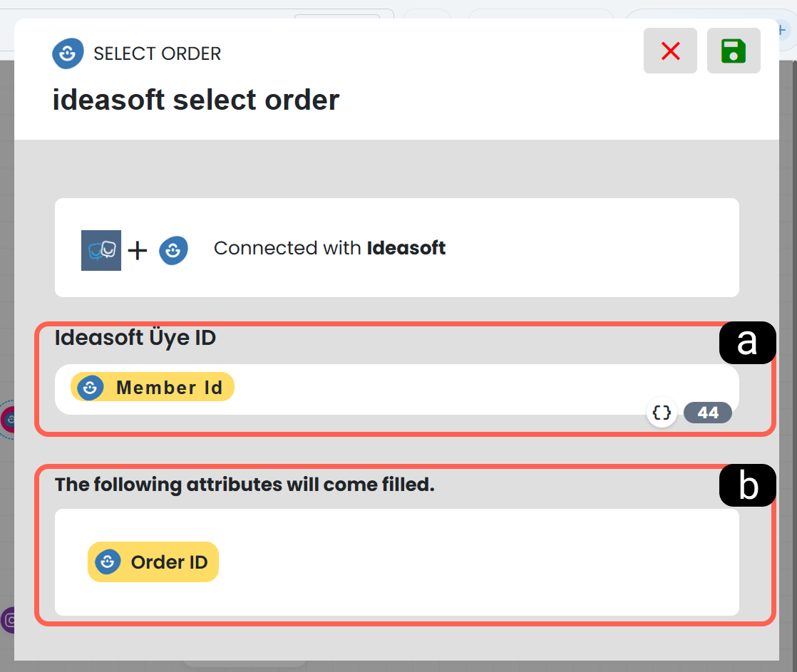Click inside the Ideasoft Üye ID field
797x672 pixels.
click(x=396, y=389)
